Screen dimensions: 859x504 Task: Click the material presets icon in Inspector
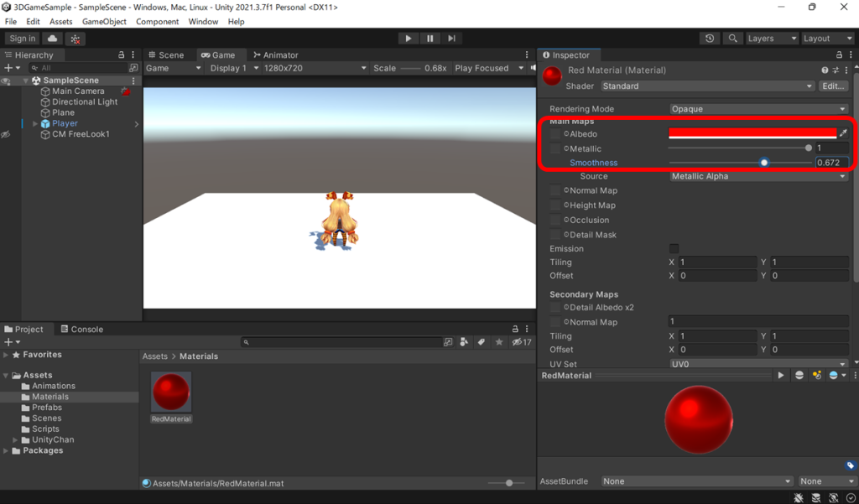click(x=835, y=70)
